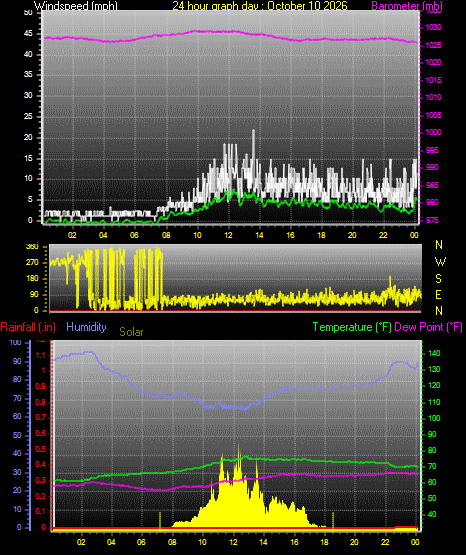Click the 140 temperature scale value
This screenshot has height=555, width=466.
(x=434, y=353)
